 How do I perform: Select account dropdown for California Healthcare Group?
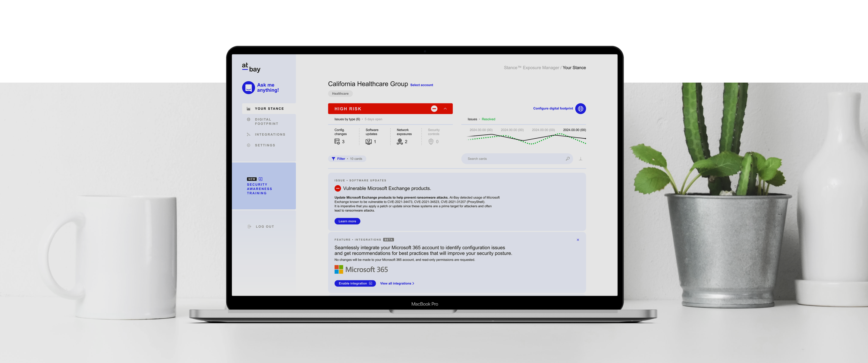pyautogui.click(x=421, y=85)
